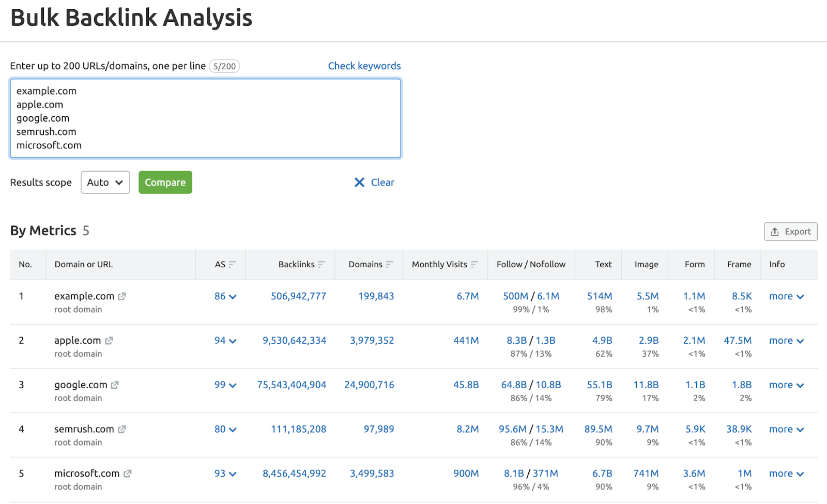Image resolution: width=827 pixels, height=504 pixels.
Task: Click the 5/200 domain counter badge
Action: pos(224,66)
